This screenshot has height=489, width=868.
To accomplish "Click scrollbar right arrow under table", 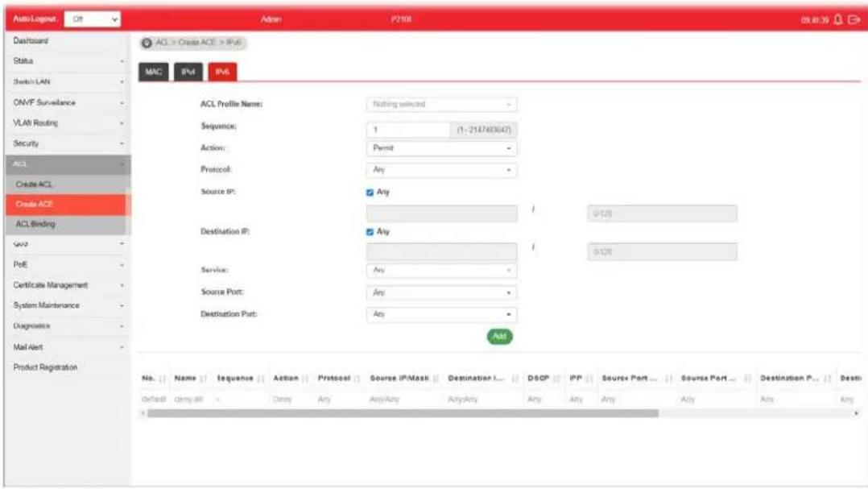I will point(857,413).
